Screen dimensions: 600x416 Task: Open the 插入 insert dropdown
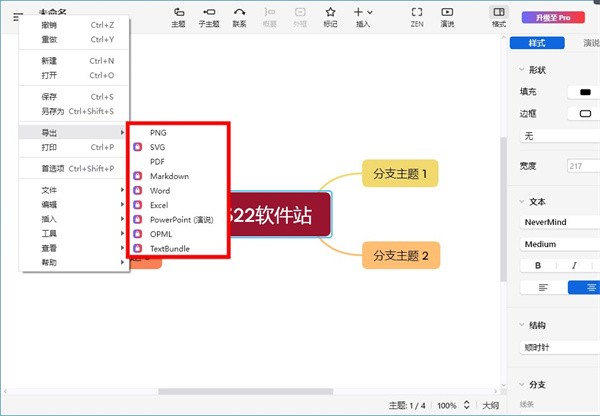[x=362, y=16]
